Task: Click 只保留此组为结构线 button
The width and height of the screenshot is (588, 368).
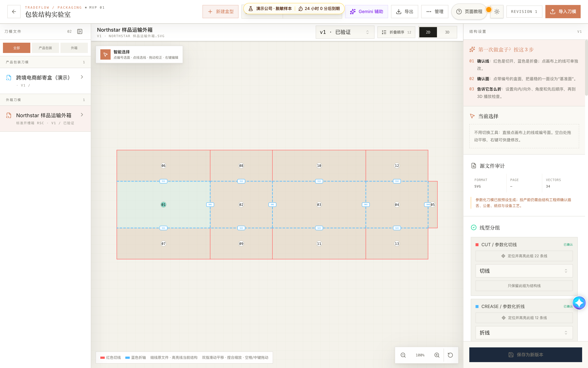Action: pyautogui.click(x=524, y=286)
